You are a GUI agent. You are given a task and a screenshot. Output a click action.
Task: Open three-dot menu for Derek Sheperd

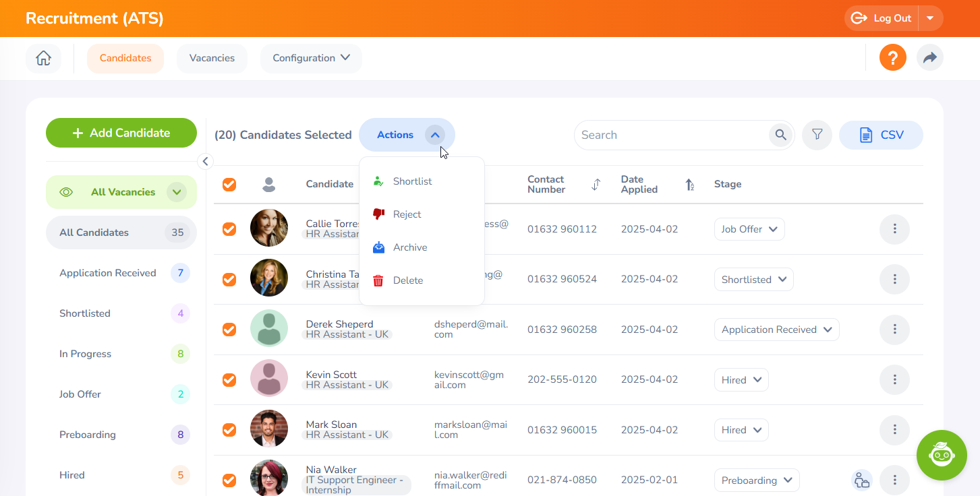pyautogui.click(x=894, y=330)
